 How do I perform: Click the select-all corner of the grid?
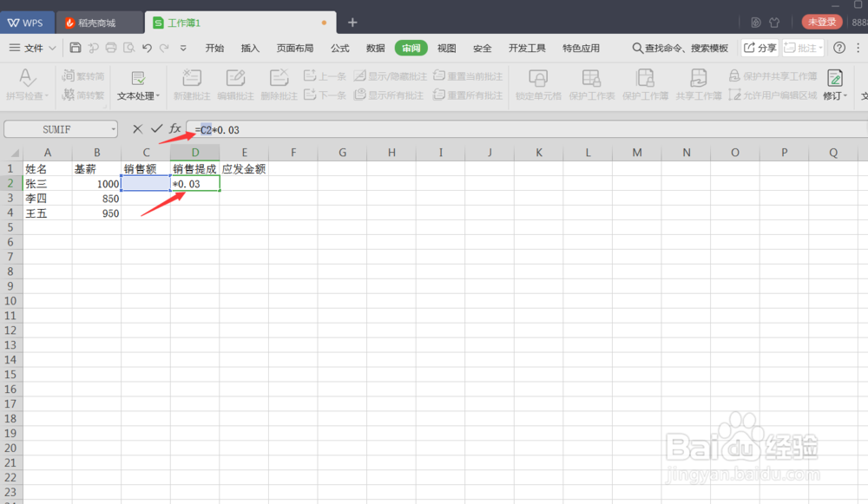point(11,153)
